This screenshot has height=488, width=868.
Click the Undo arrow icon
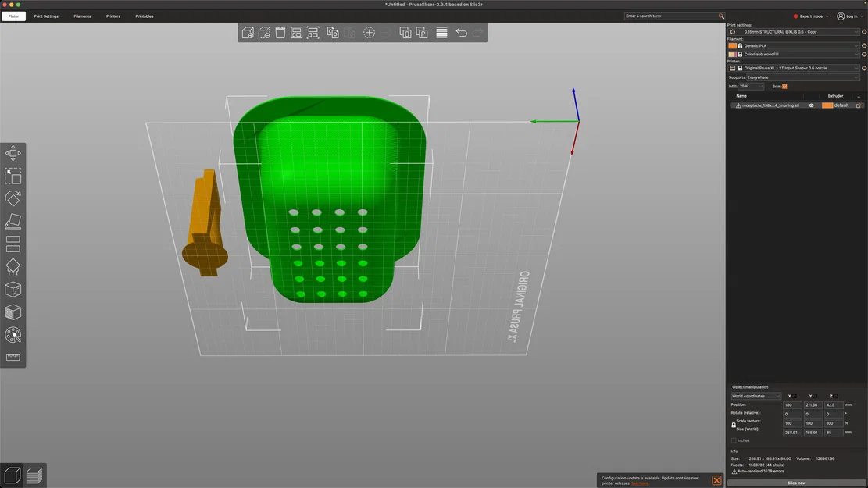click(x=461, y=33)
